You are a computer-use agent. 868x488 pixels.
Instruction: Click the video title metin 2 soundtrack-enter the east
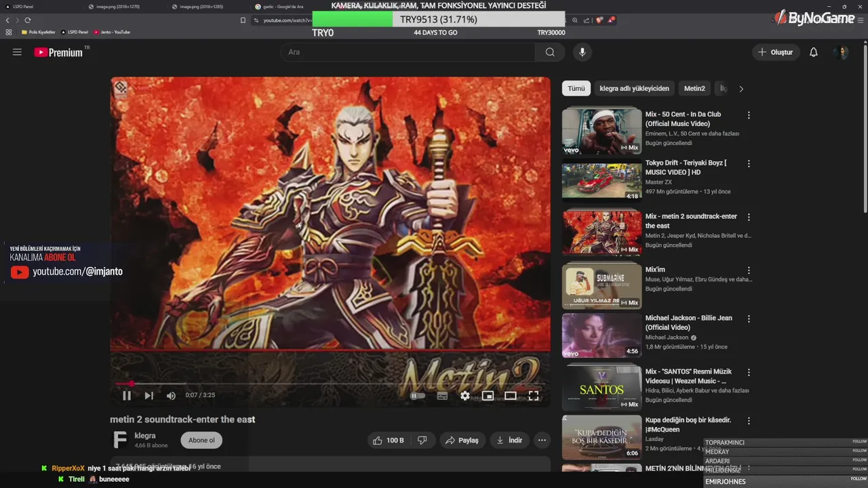pyautogui.click(x=182, y=420)
